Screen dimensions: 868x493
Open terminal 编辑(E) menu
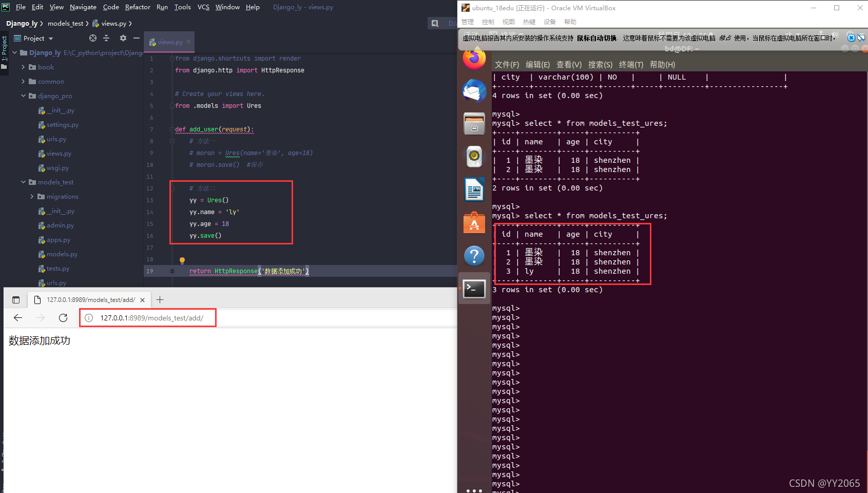pyautogui.click(x=537, y=65)
